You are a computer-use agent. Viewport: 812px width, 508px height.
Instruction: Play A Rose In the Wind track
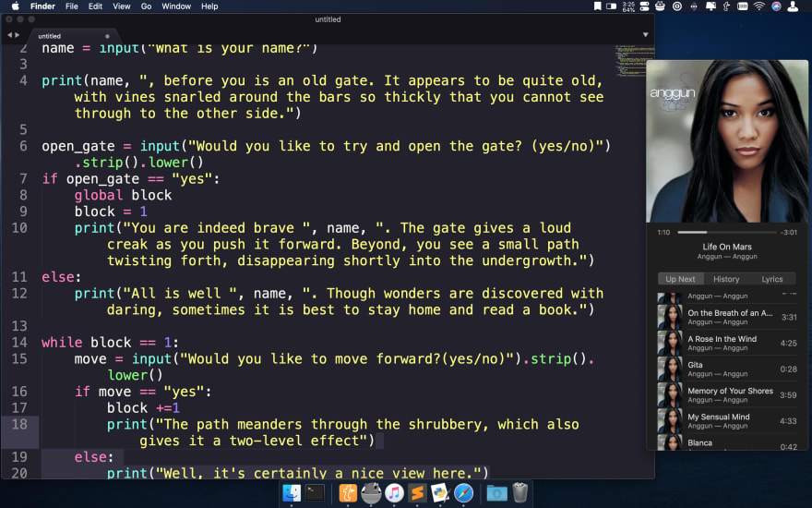[x=727, y=343]
